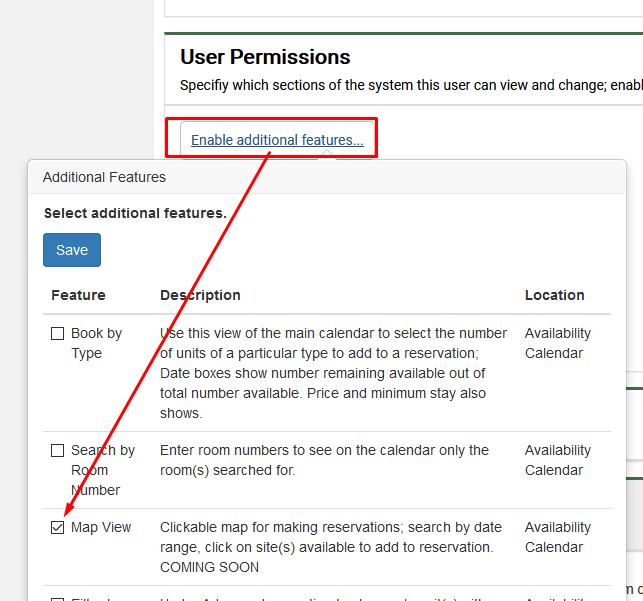643x601 pixels.
Task: Click Availability Calendar in Search by Room row
Action: tap(557, 460)
